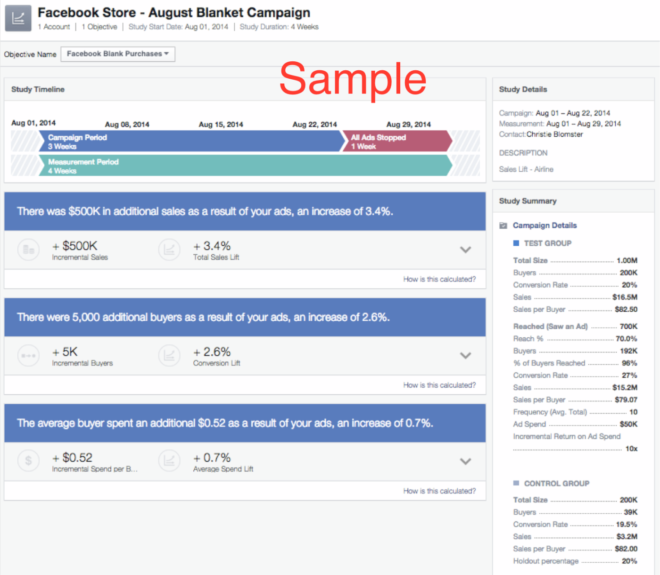
Task: Click the 'Sales per Buyer $82.50' row
Action: tap(575, 309)
